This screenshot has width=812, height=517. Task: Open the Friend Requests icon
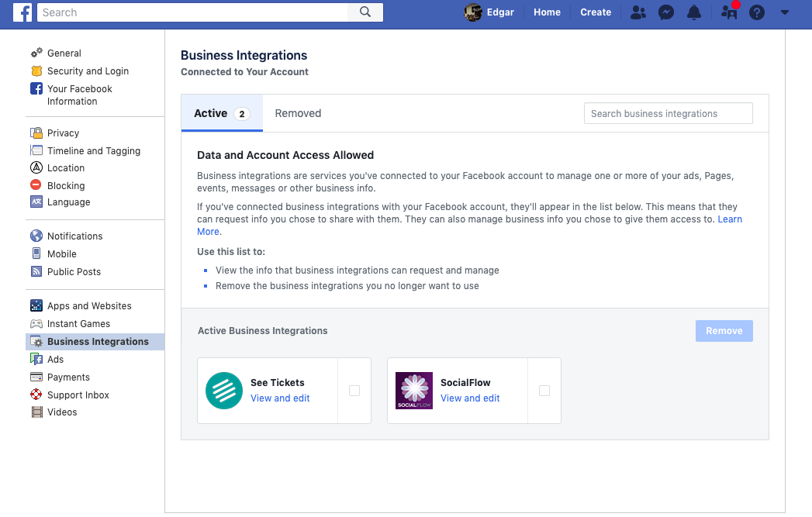pos(638,12)
